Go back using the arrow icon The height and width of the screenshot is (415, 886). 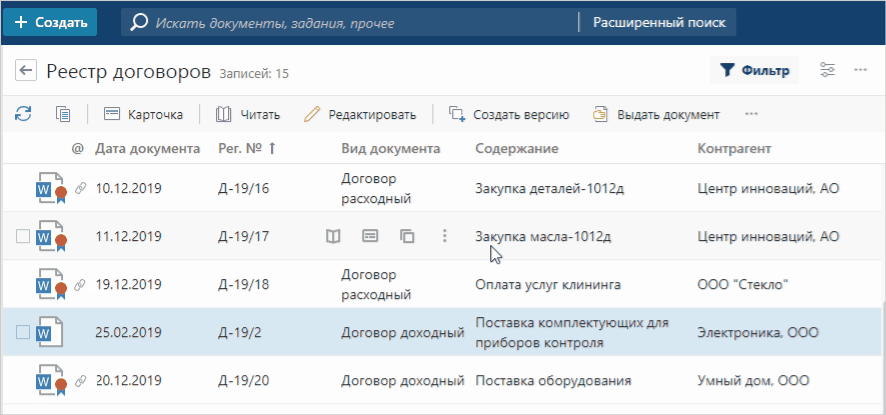pos(26,71)
